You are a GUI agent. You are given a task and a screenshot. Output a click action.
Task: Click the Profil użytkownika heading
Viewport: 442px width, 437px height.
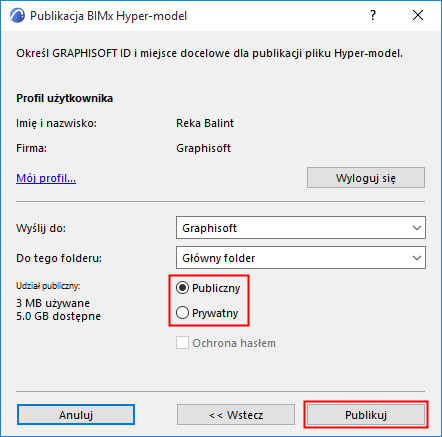(64, 98)
